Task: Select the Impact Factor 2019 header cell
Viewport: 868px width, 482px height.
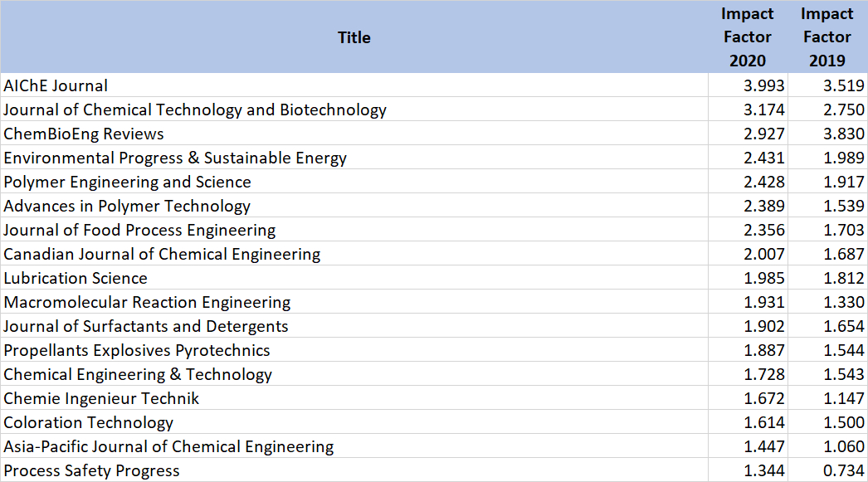Action: click(x=827, y=37)
